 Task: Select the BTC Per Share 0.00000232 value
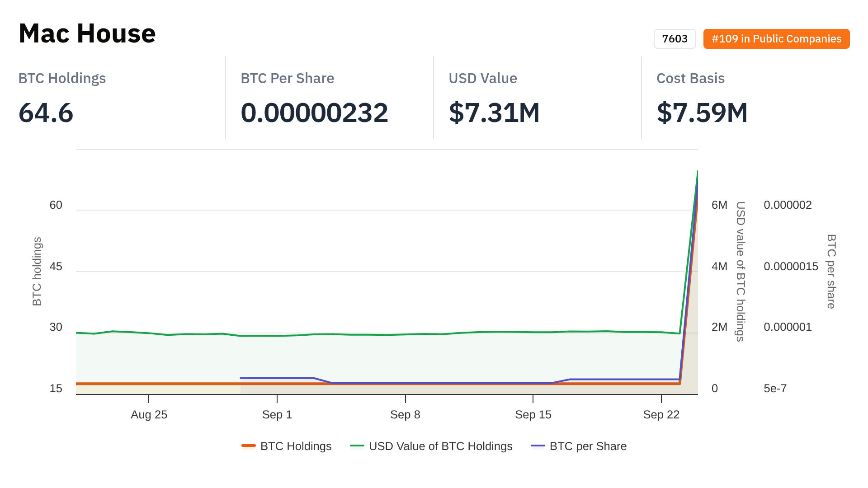(x=314, y=113)
